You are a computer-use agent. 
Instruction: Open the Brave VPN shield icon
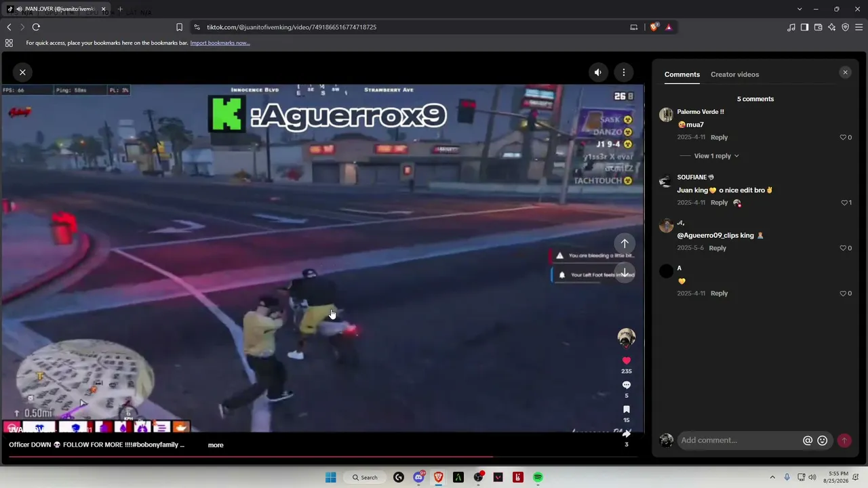pyautogui.click(x=845, y=27)
